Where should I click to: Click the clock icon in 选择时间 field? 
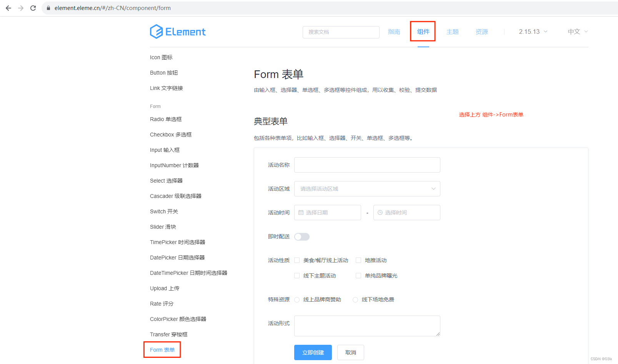380,212
